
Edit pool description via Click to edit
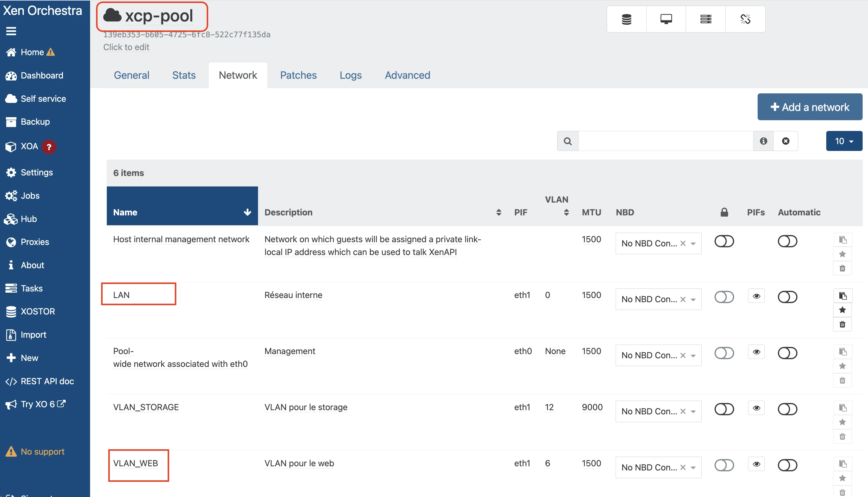[x=126, y=47]
